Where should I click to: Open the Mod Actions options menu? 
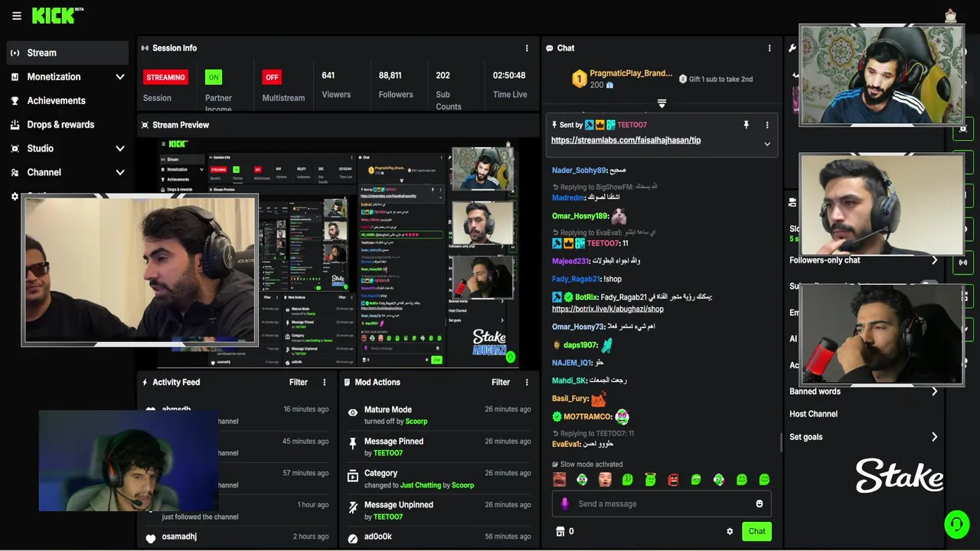[527, 382]
